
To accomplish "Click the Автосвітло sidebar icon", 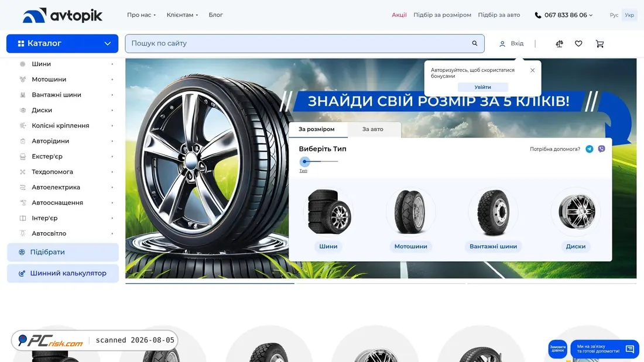I will (23, 233).
